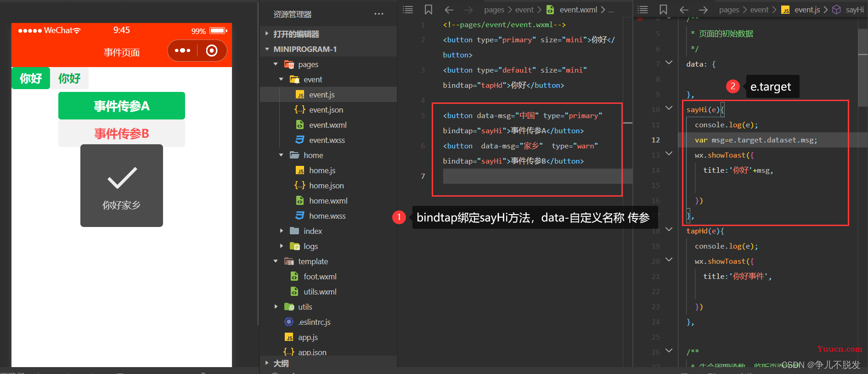
Task: Click 'event.js' breadcrumb file name
Action: tap(807, 10)
